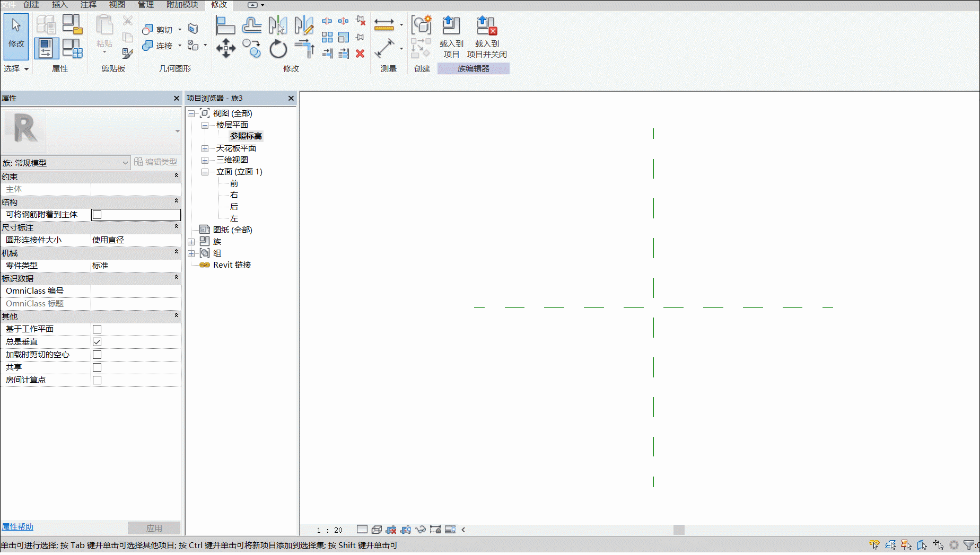Click the Unpin icon
Screen dimensions: 980x555
(x=361, y=21)
